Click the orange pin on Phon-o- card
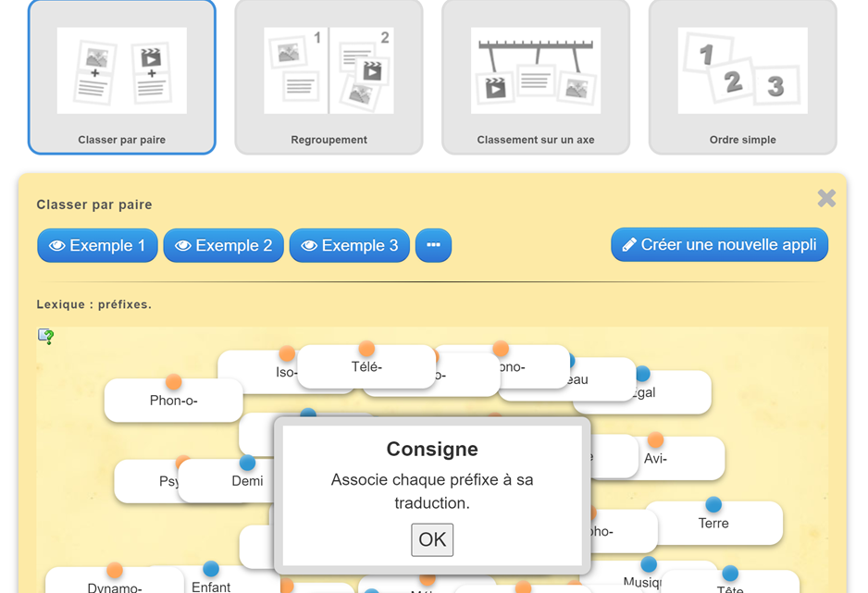This screenshot has height=593, width=868. pos(173,382)
